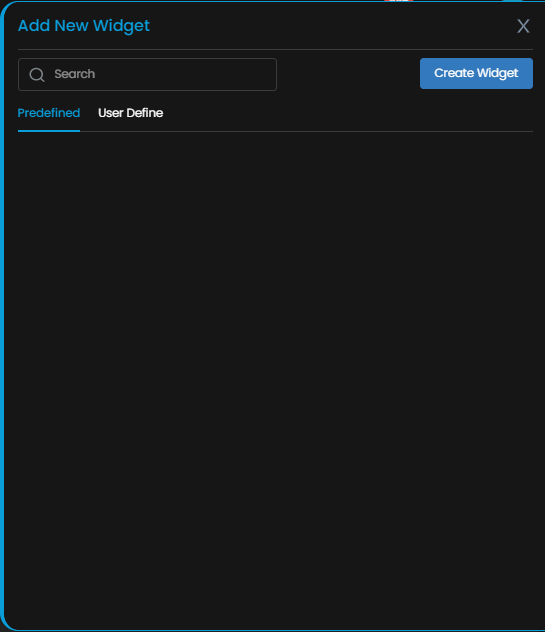This screenshot has height=632, width=545.
Task: Click the X icon at the top right
Action: point(523,26)
